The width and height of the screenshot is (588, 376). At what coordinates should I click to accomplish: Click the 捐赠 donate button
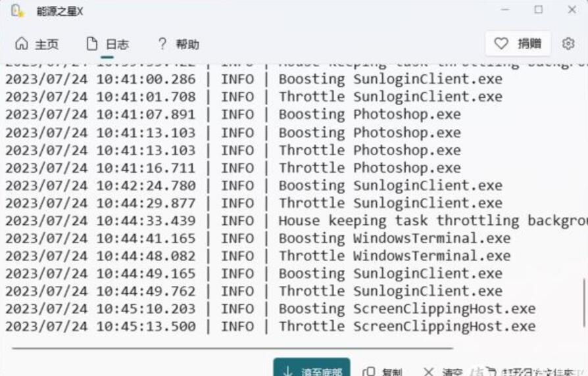pyautogui.click(x=518, y=43)
